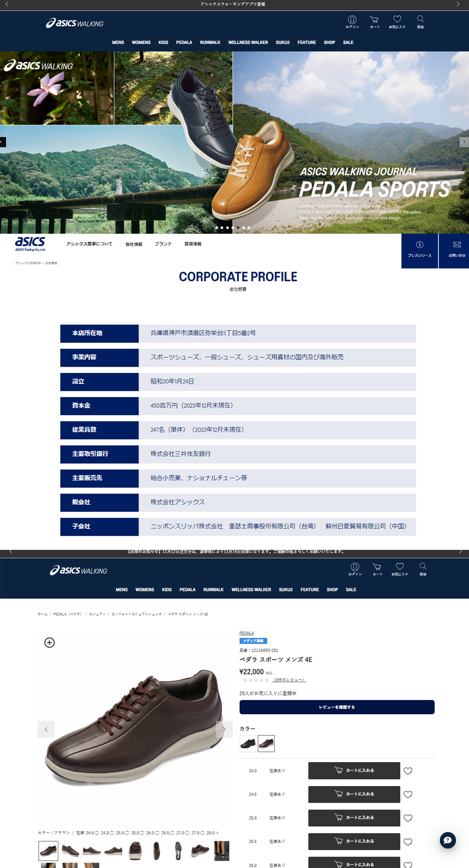Open FEATURE menu in product page header
This screenshot has width=469, height=868.
(310, 589)
